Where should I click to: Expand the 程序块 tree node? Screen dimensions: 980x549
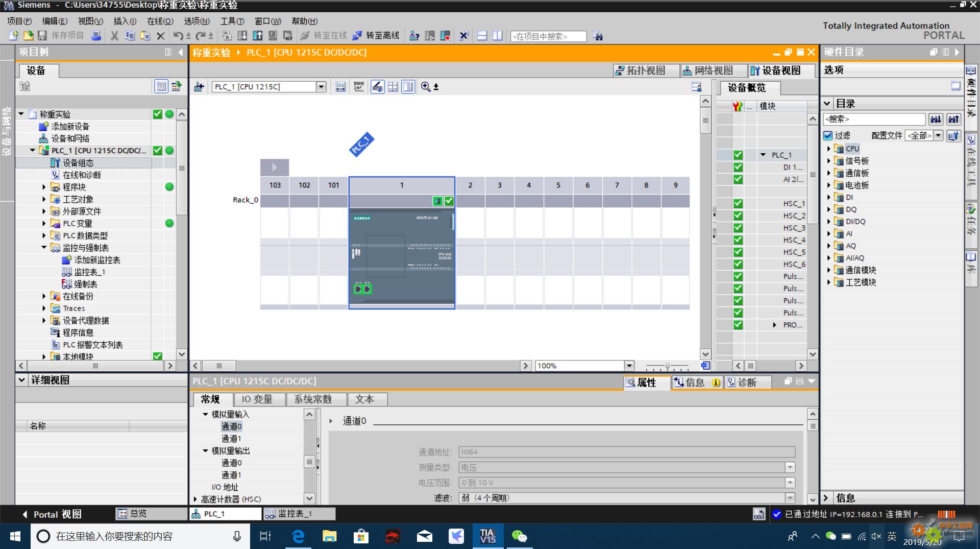pos(44,187)
